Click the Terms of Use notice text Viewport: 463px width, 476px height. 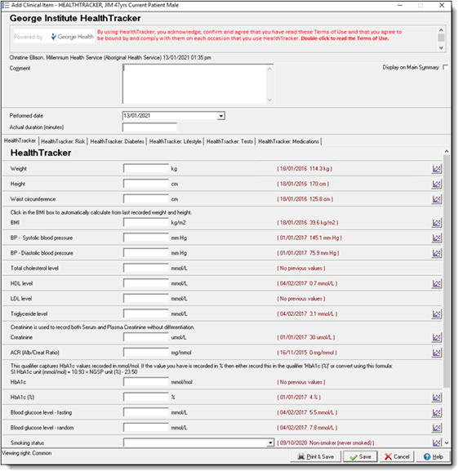click(x=249, y=35)
